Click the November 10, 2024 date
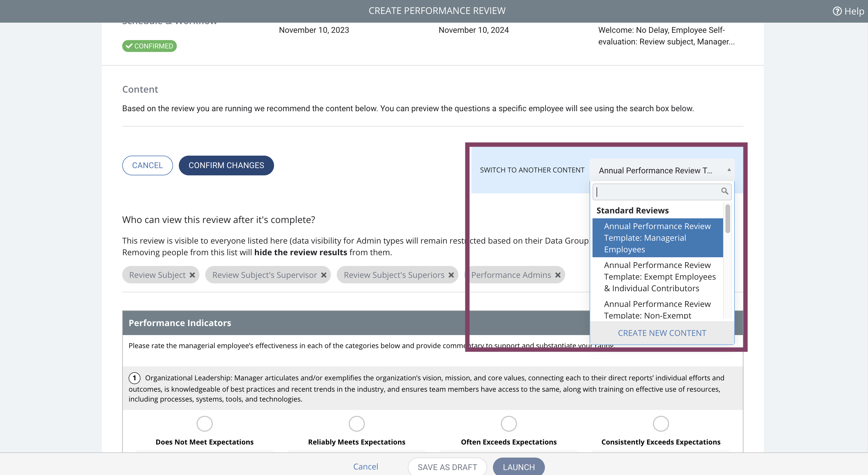Image resolution: width=868 pixels, height=475 pixels. (473, 30)
